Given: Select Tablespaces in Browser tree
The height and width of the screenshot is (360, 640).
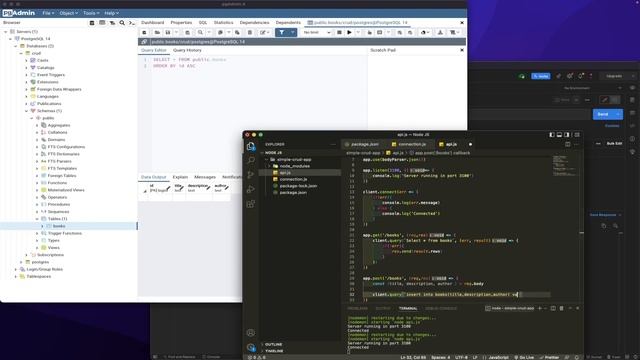Looking at the screenshot, I should pyautogui.click(x=38, y=277).
